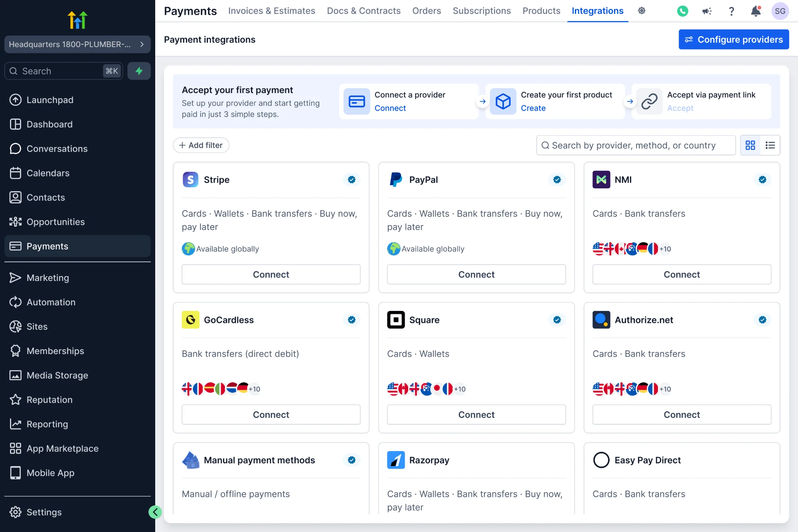
Task: Switch to list view layout
Action: pos(770,145)
